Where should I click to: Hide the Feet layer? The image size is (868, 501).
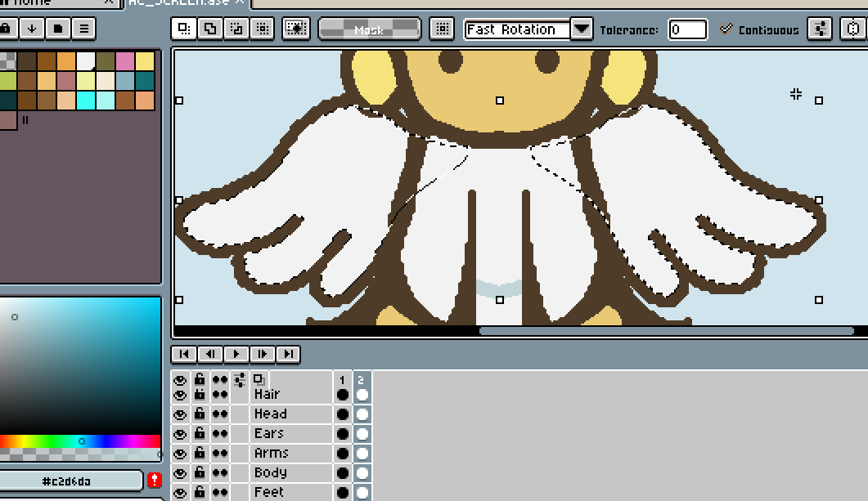click(179, 493)
